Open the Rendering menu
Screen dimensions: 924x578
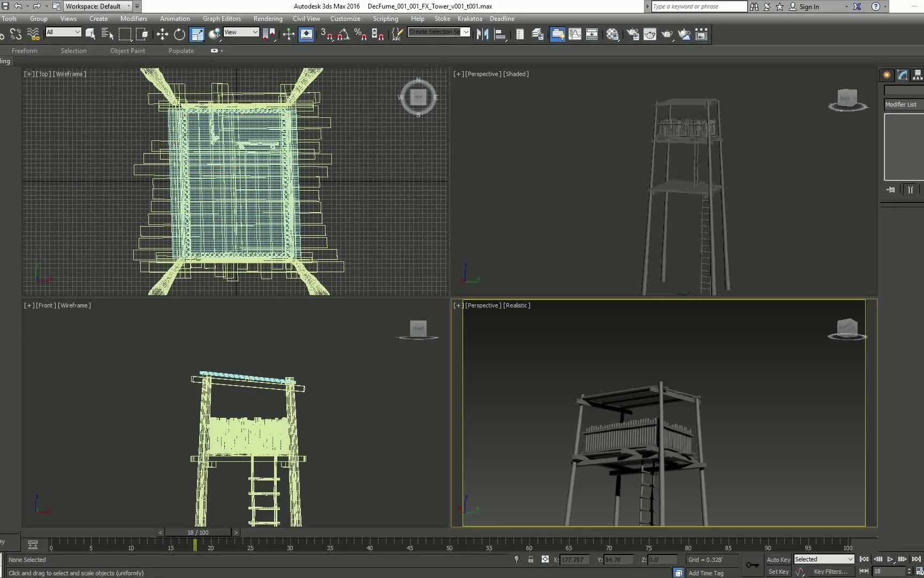click(268, 18)
